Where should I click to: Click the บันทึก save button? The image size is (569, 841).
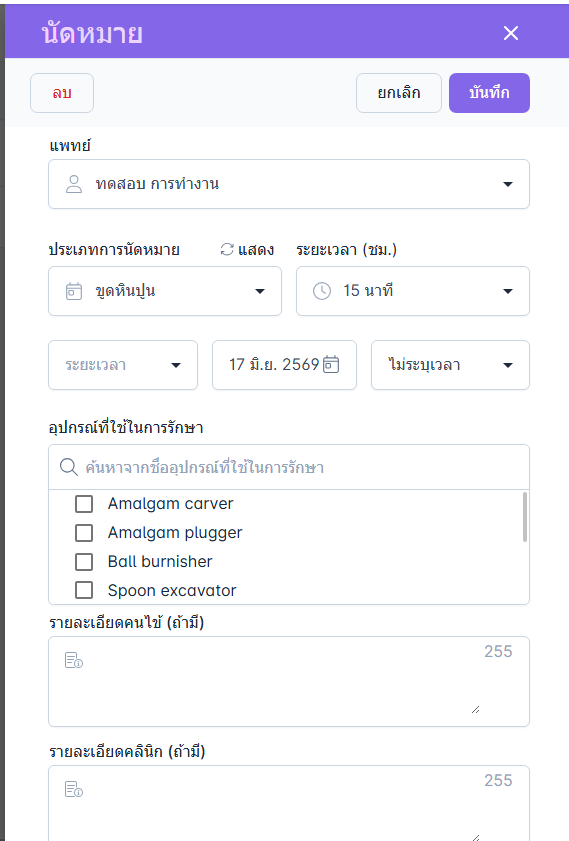point(489,93)
